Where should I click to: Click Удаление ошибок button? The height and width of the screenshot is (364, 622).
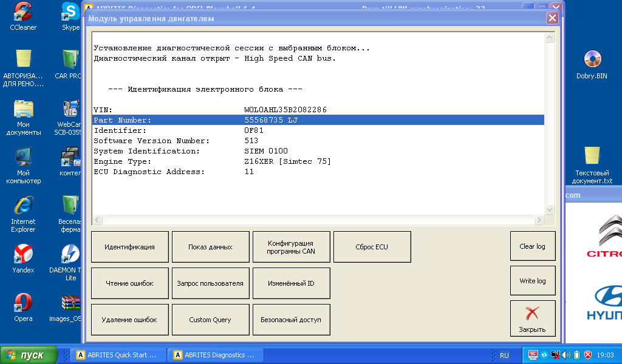pyautogui.click(x=130, y=320)
